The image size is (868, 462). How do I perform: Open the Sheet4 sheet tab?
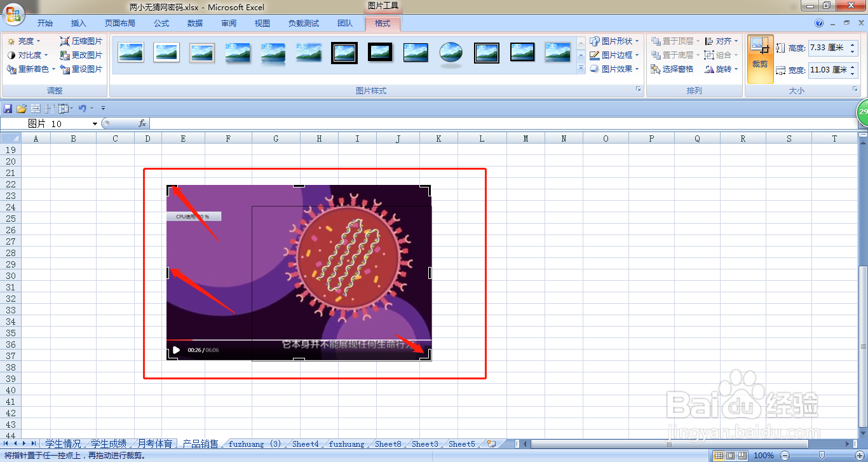click(306, 444)
